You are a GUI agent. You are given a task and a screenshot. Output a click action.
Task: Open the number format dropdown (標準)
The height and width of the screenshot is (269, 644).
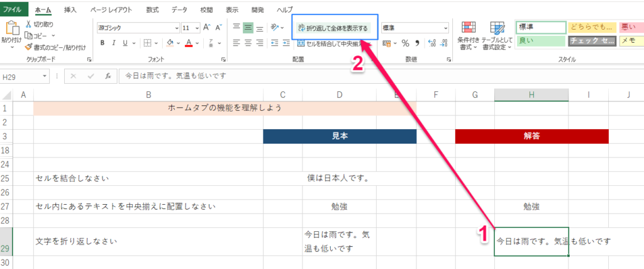coord(446,28)
